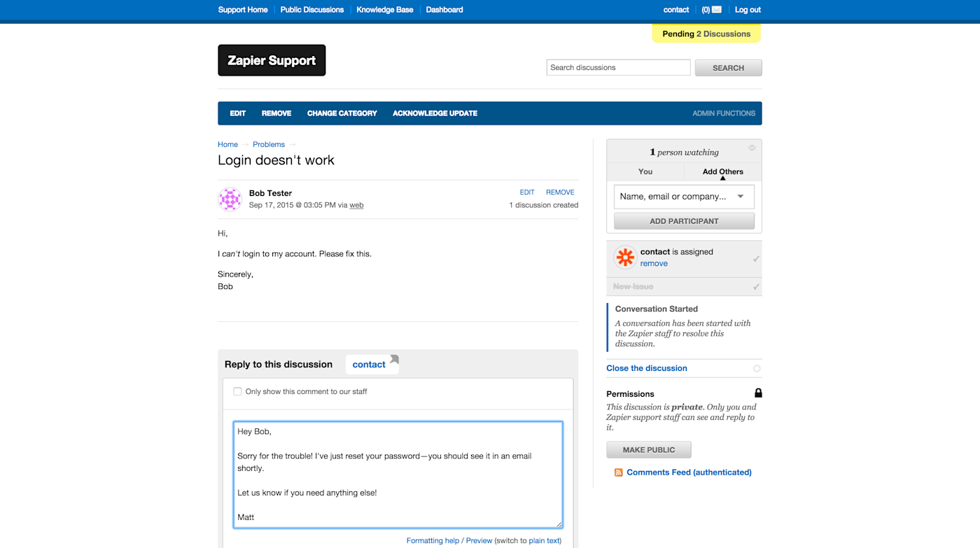
Task: Click the checkmark next to contact is assigned
Action: tap(756, 259)
